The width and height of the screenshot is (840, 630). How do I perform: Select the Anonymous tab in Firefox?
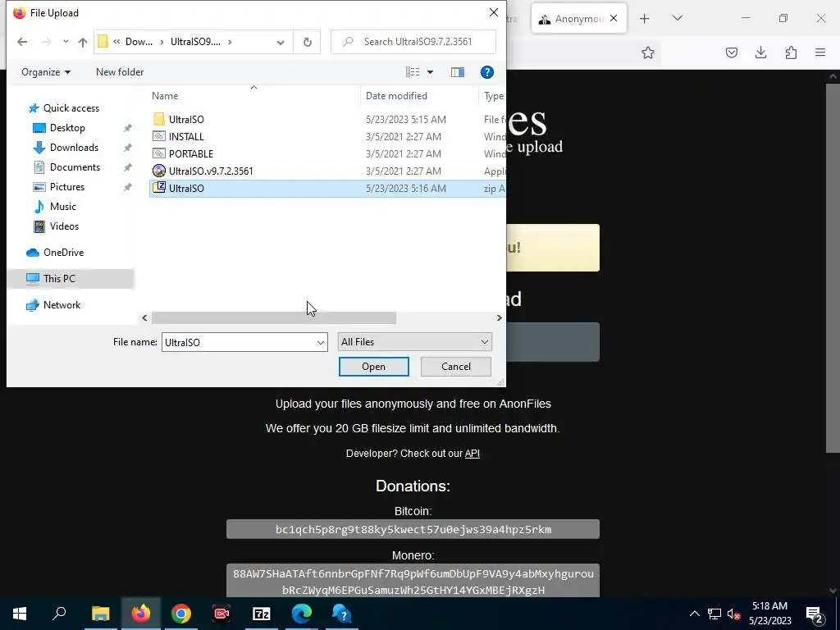tap(572, 19)
